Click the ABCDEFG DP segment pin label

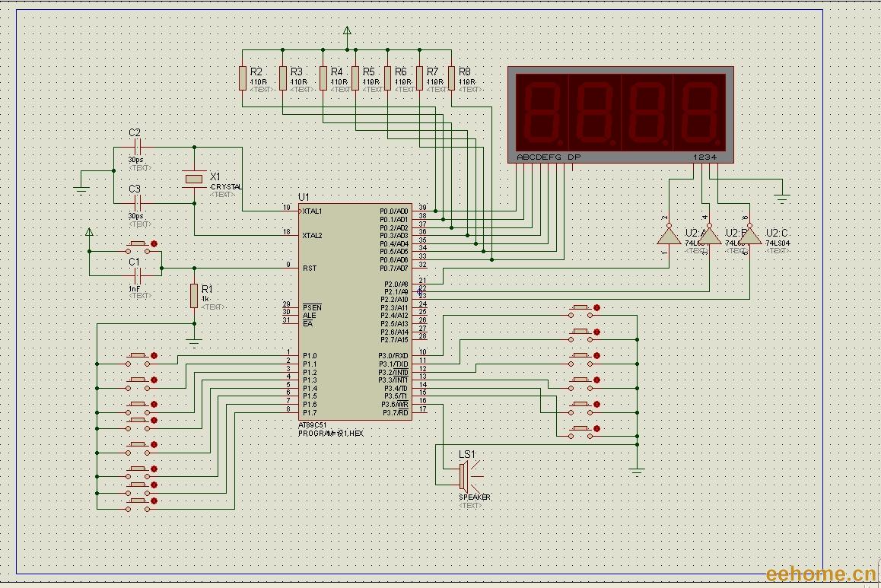tap(548, 157)
